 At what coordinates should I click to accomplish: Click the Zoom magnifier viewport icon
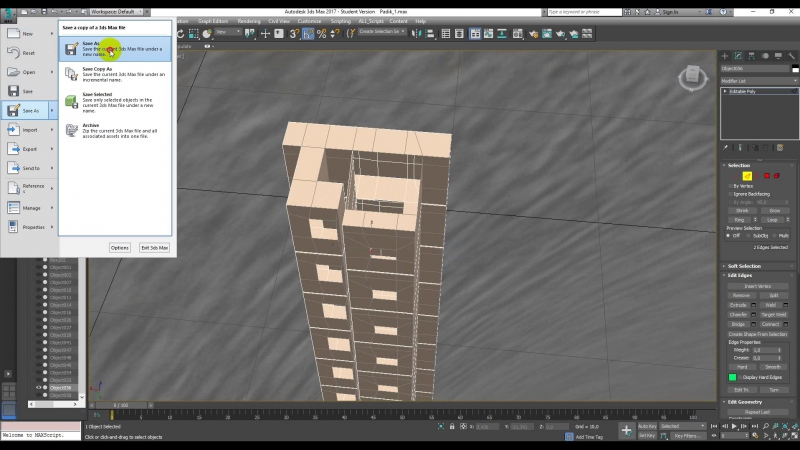click(x=766, y=427)
